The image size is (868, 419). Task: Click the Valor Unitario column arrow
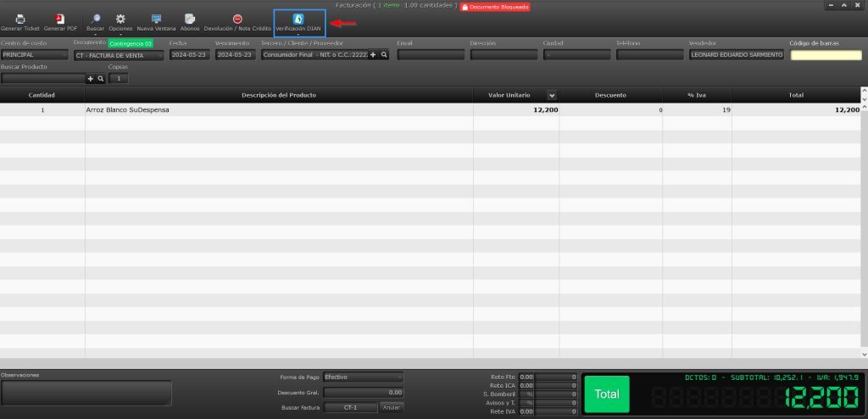(553, 95)
